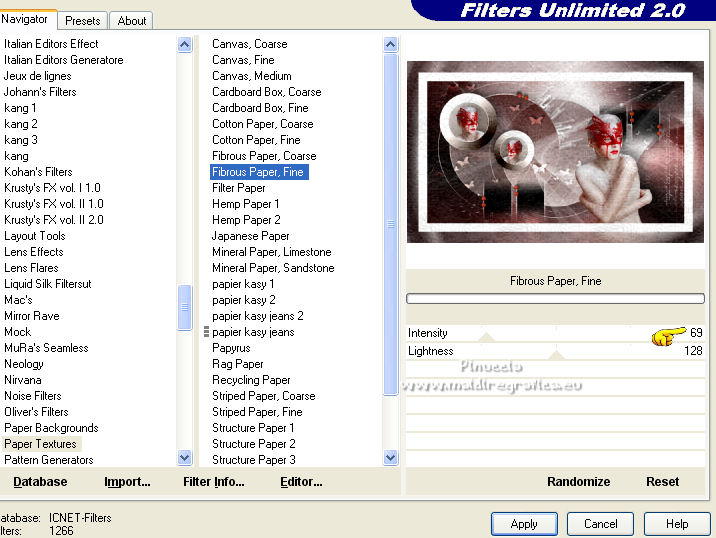The image size is (716, 538).
Task: Click the Database button
Action: coord(40,482)
